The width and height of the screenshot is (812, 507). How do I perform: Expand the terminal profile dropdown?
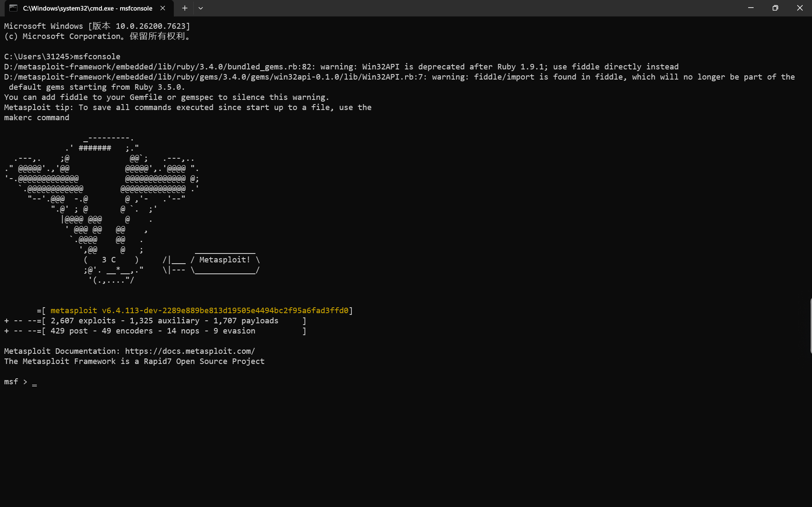[201, 8]
